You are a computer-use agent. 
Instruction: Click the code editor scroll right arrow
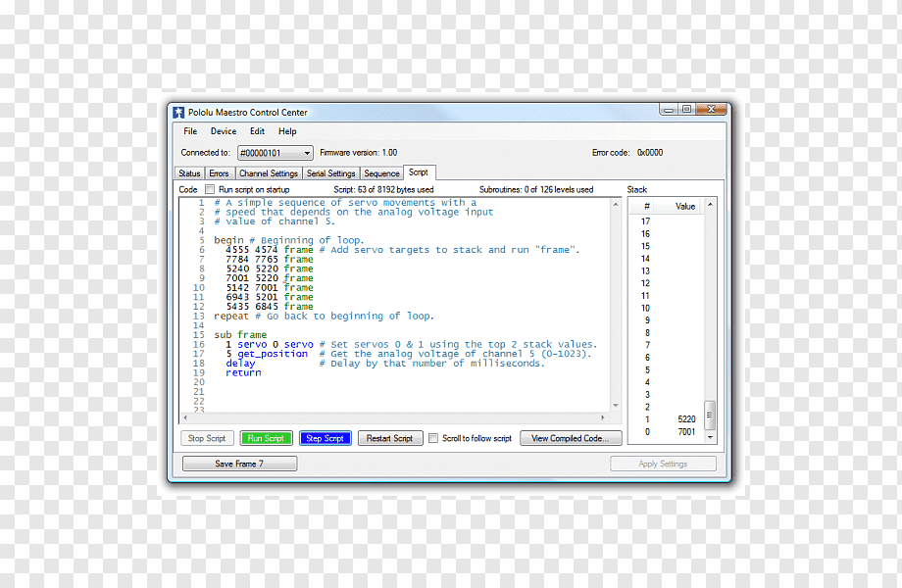pyautogui.click(x=603, y=417)
